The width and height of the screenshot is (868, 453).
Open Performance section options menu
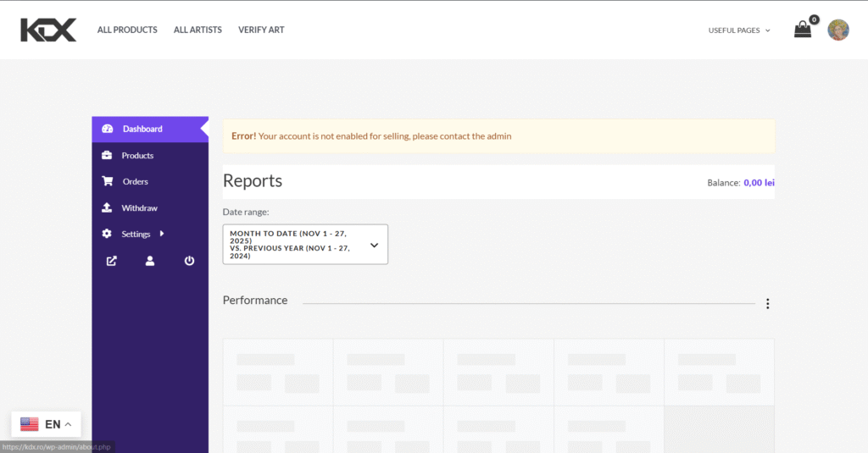point(767,304)
